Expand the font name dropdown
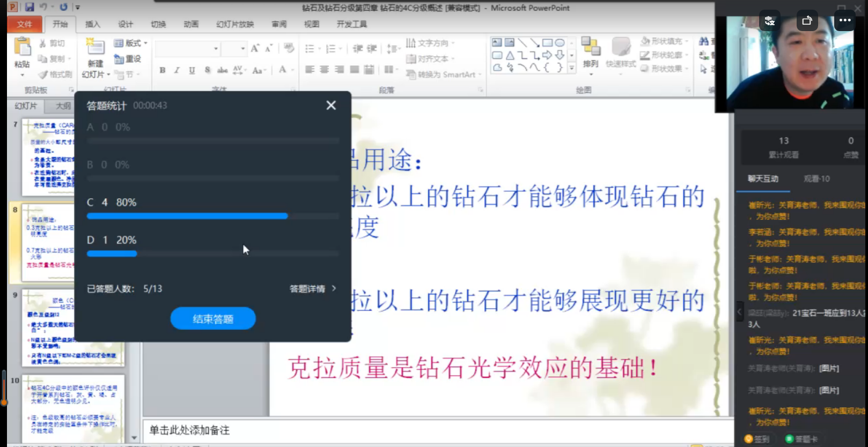The height and width of the screenshot is (447, 868). point(216,49)
